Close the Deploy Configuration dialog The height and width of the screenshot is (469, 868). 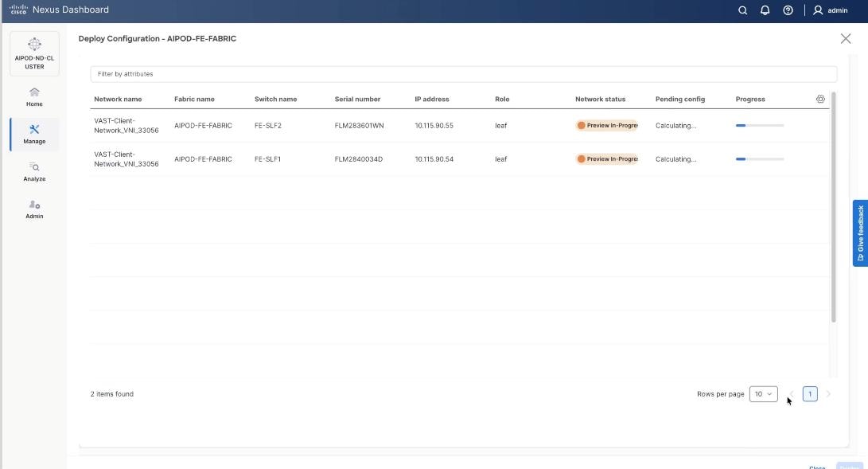click(x=845, y=38)
